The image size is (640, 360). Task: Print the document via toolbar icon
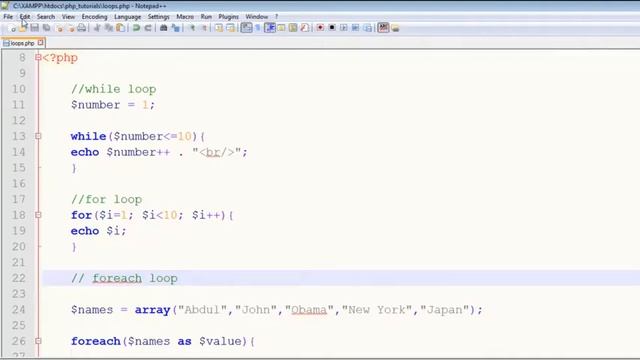click(x=82, y=28)
